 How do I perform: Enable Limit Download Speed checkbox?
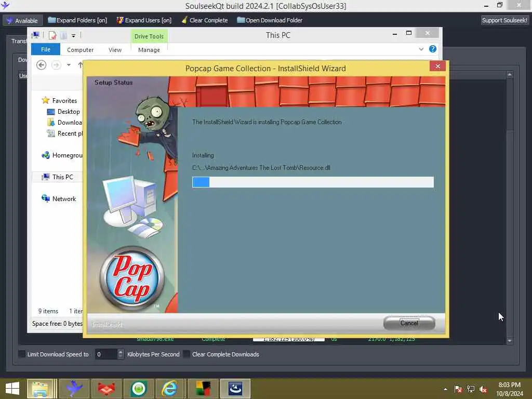point(22,354)
